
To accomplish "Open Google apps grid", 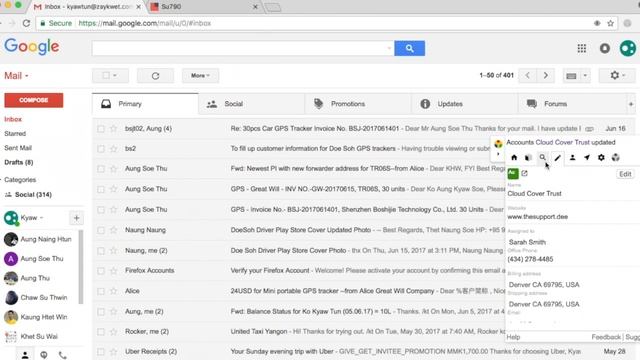I will click(582, 49).
